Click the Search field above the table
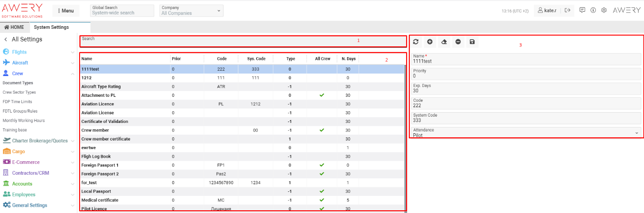644x213 pixels. tap(243, 41)
